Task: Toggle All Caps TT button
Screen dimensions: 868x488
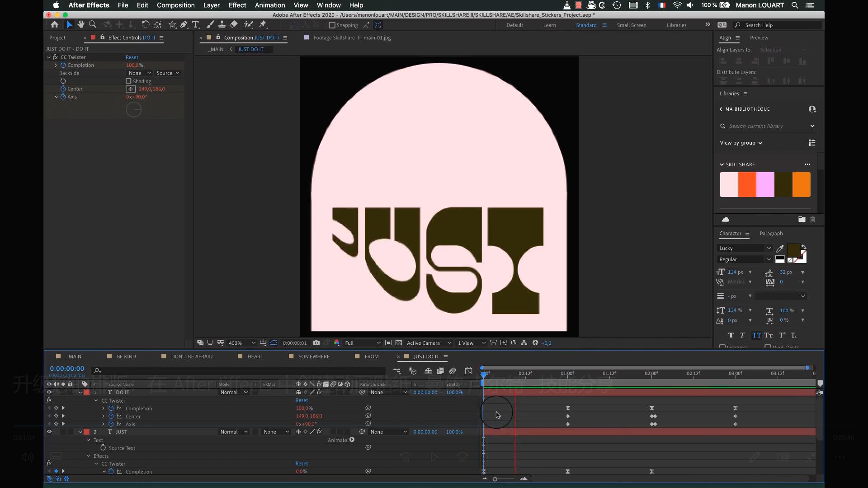Action: click(756, 335)
